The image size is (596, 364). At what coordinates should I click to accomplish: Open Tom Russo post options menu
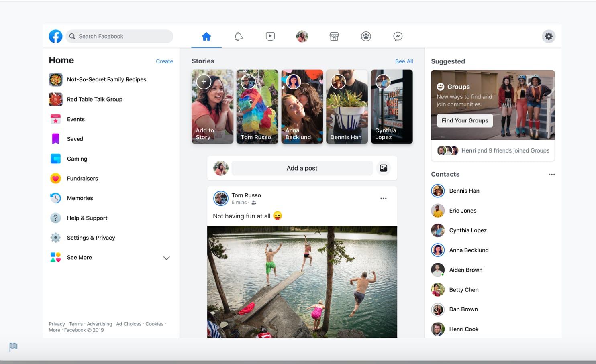(x=383, y=199)
